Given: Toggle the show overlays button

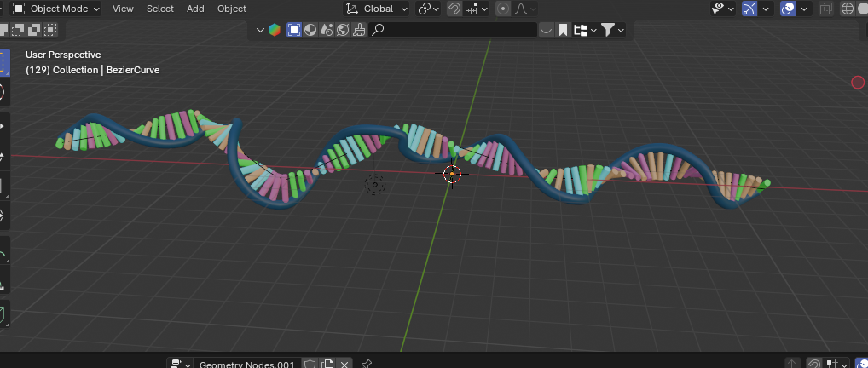Looking at the screenshot, I should coord(789,9).
